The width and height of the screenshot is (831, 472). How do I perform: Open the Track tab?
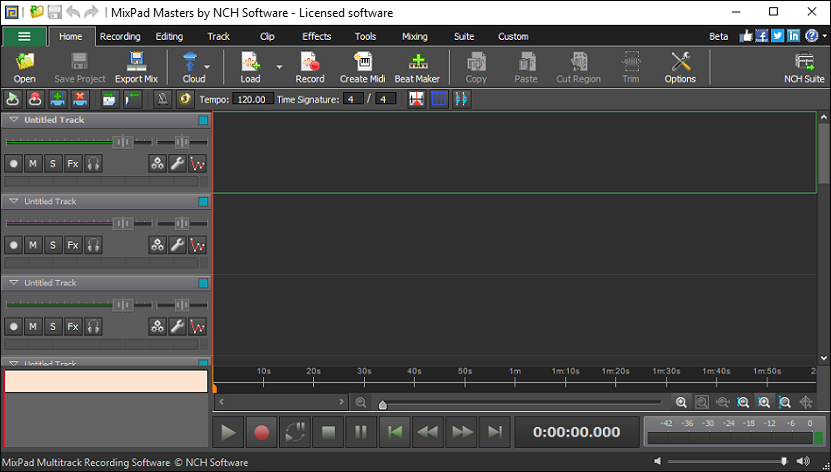click(x=218, y=37)
